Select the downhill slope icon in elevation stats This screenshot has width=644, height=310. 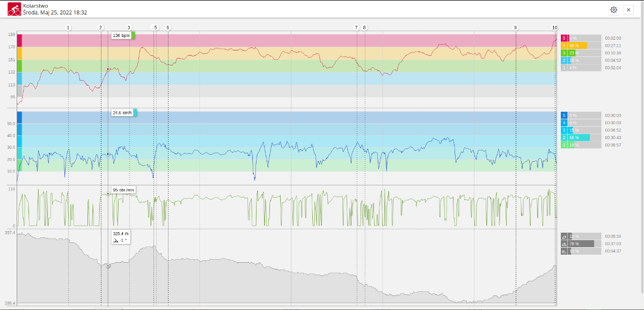pyautogui.click(x=564, y=251)
